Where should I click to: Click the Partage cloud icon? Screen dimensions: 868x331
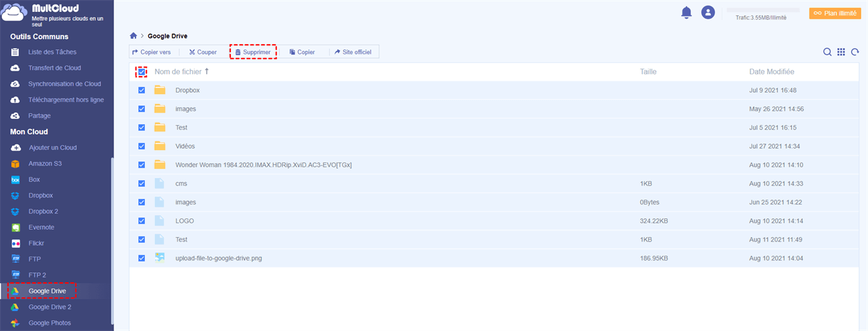(x=15, y=116)
